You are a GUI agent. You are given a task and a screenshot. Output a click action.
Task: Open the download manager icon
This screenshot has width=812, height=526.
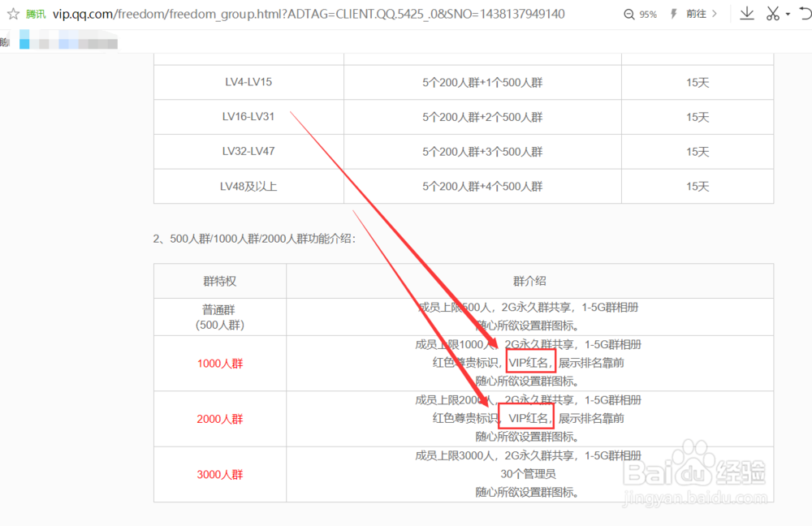746,14
